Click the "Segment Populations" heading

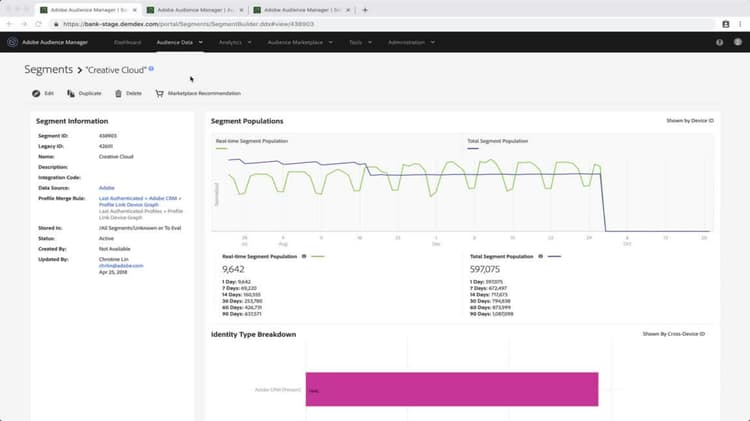click(x=247, y=121)
